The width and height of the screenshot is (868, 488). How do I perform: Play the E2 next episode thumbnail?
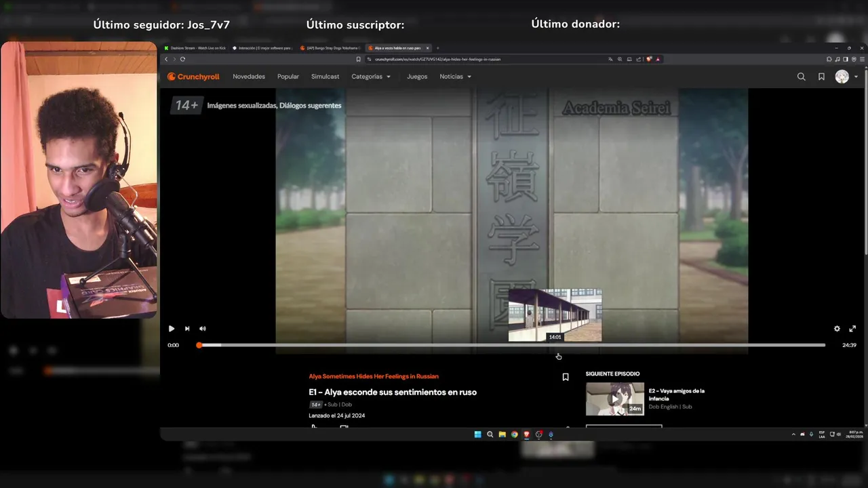(615, 399)
